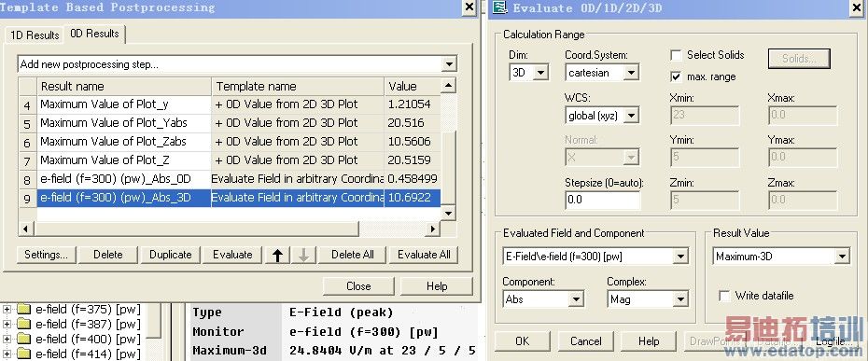Click the Evaluate button

pos(232,255)
